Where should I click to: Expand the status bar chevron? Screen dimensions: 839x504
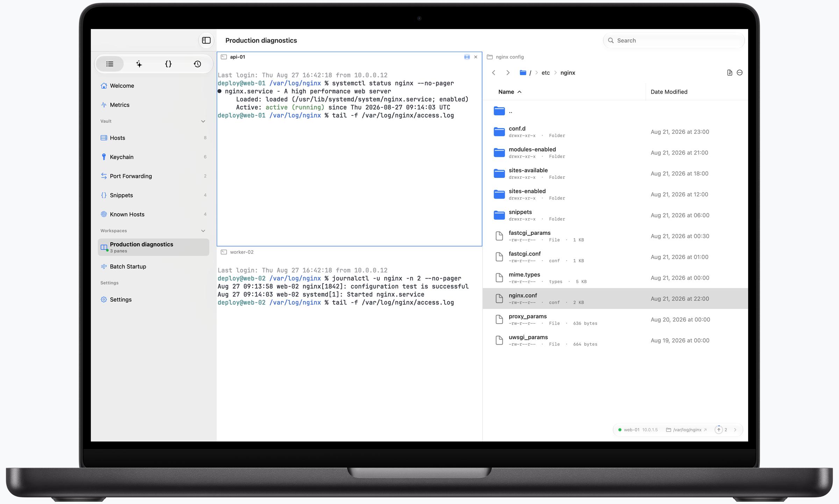click(x=735, y=430)
